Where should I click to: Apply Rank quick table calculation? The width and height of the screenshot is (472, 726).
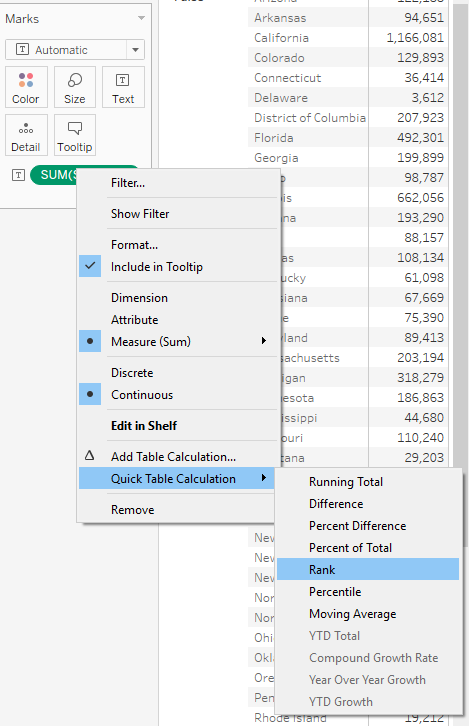(368, 570)
